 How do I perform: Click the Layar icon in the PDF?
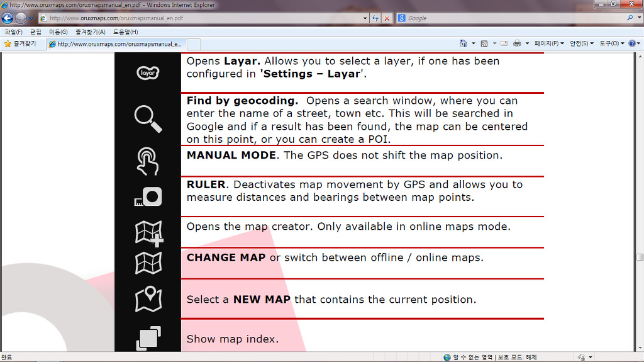148,73
